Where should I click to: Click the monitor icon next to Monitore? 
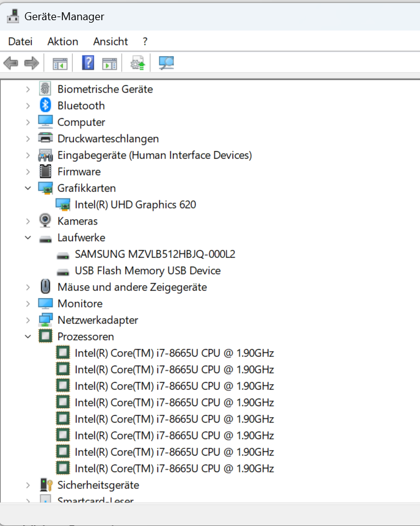click(x=45, y=303)
